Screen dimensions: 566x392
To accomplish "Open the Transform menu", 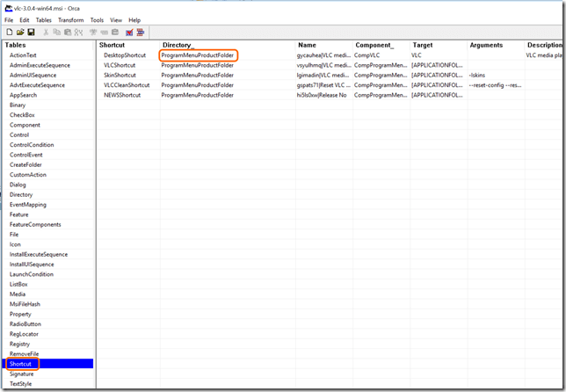I will (70, 19).
